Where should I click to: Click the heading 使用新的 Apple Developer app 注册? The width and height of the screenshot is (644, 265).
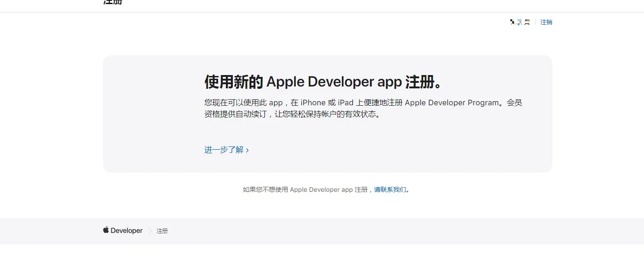coord(324,82)
